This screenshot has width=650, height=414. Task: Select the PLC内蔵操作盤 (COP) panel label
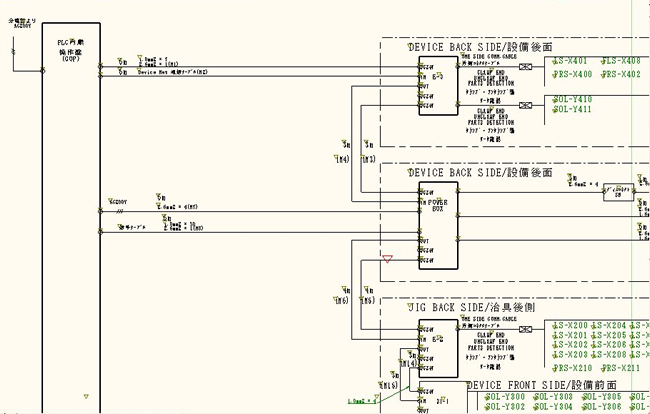point(71,50)
